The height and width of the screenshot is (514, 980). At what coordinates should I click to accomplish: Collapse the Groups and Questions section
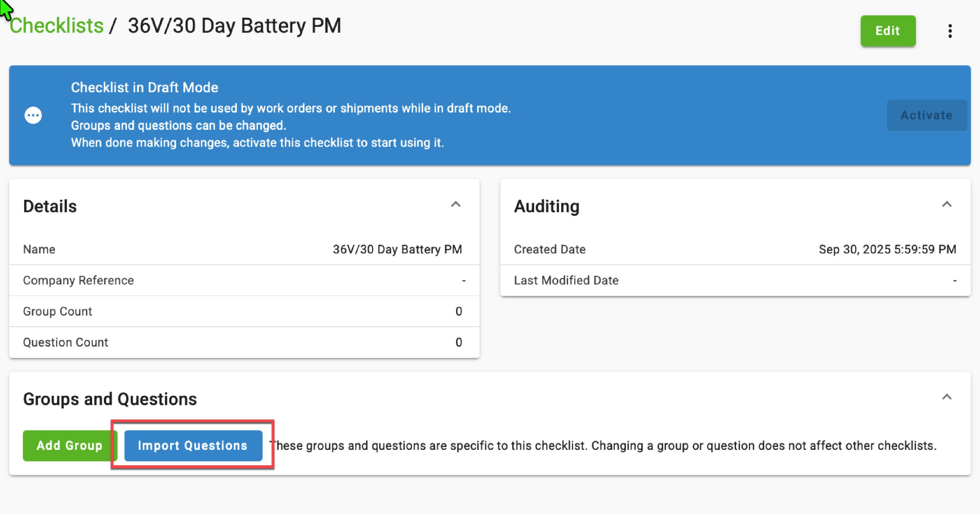click(x=947, y=397)
